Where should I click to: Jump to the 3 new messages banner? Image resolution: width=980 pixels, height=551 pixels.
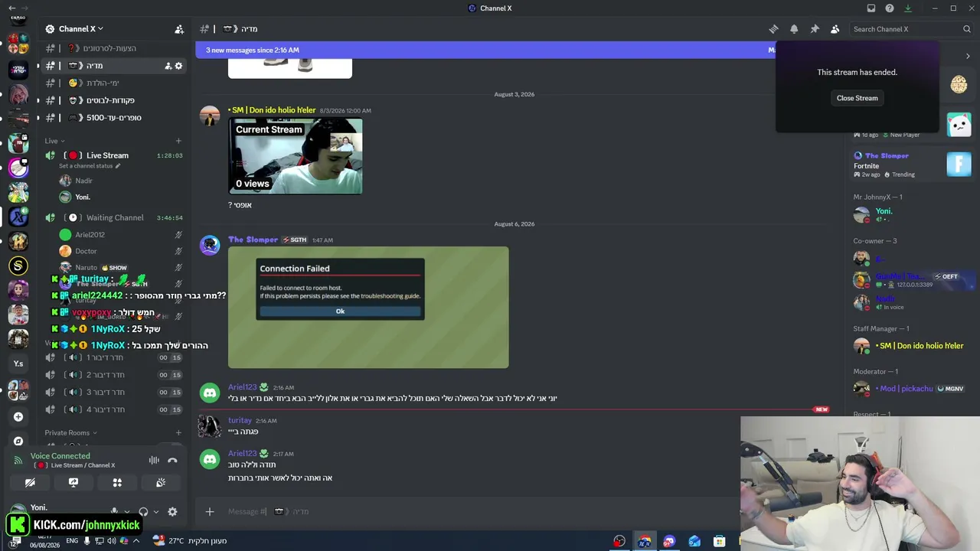486,50
